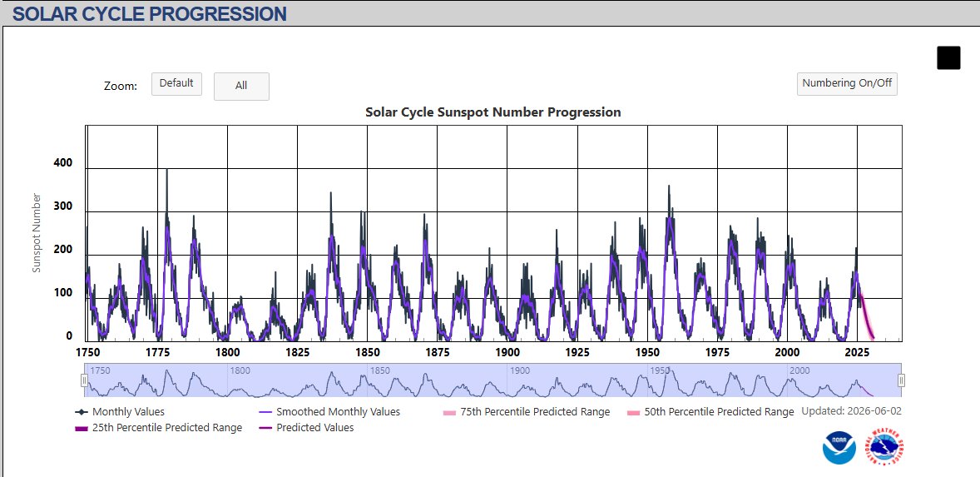Toggle Monthly Values legend series

(120, 412)
